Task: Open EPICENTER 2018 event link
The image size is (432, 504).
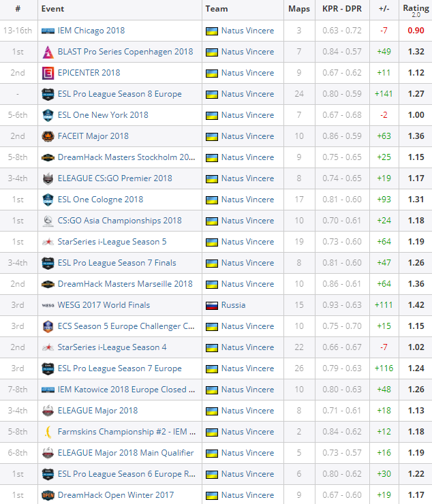Action: pos(89,73)
